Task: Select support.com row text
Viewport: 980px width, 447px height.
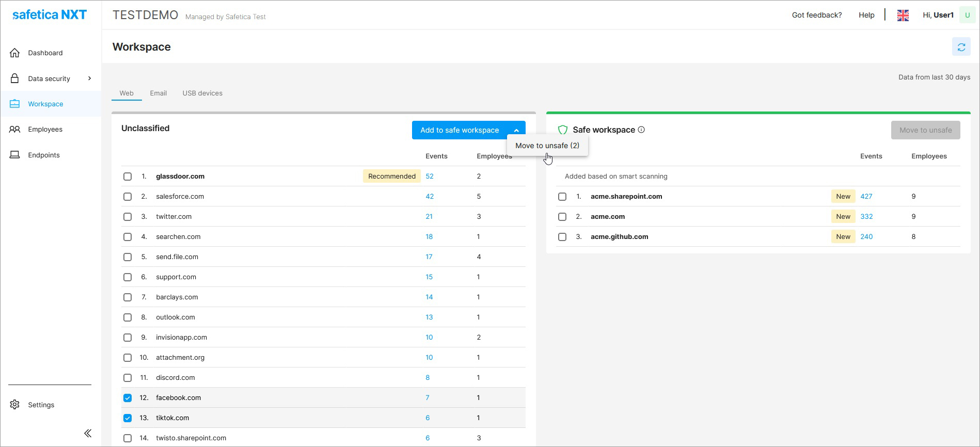Action: point(176,277)
